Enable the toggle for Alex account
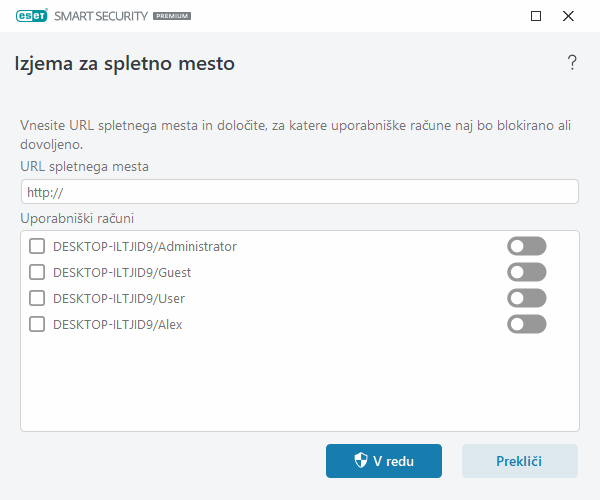This screenshot has height=500, width=600. point(527,324)
